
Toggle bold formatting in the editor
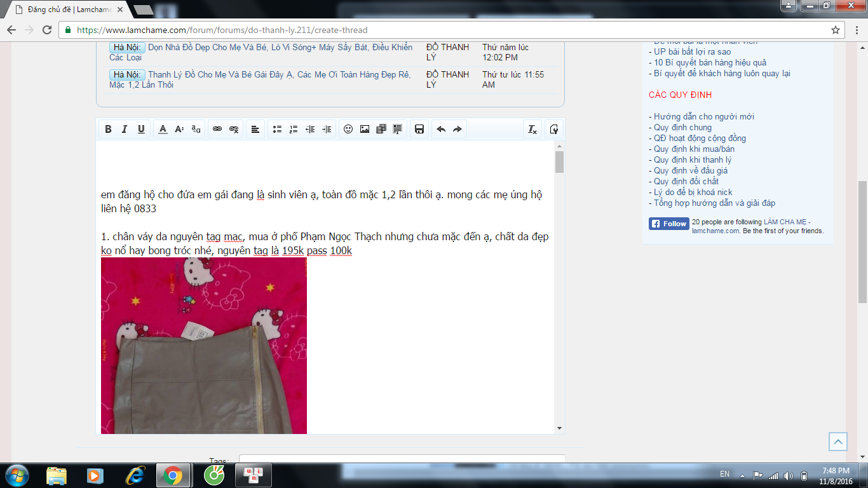(x=108, y=129)
